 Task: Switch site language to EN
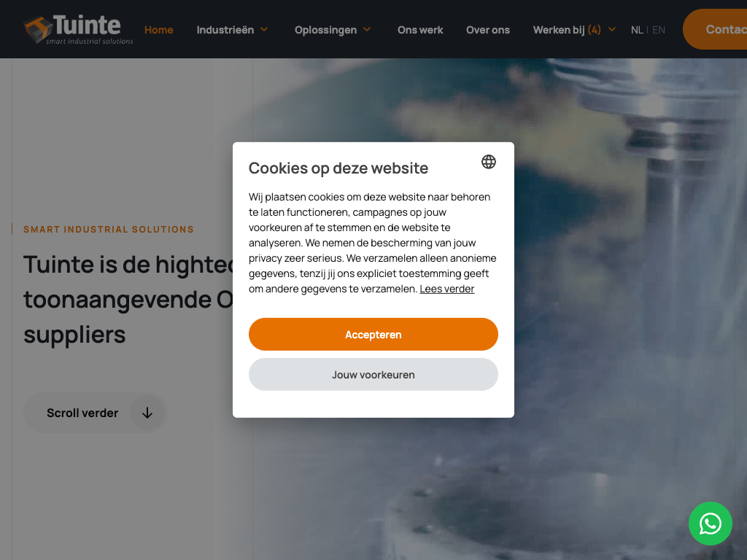pos(659,30)
